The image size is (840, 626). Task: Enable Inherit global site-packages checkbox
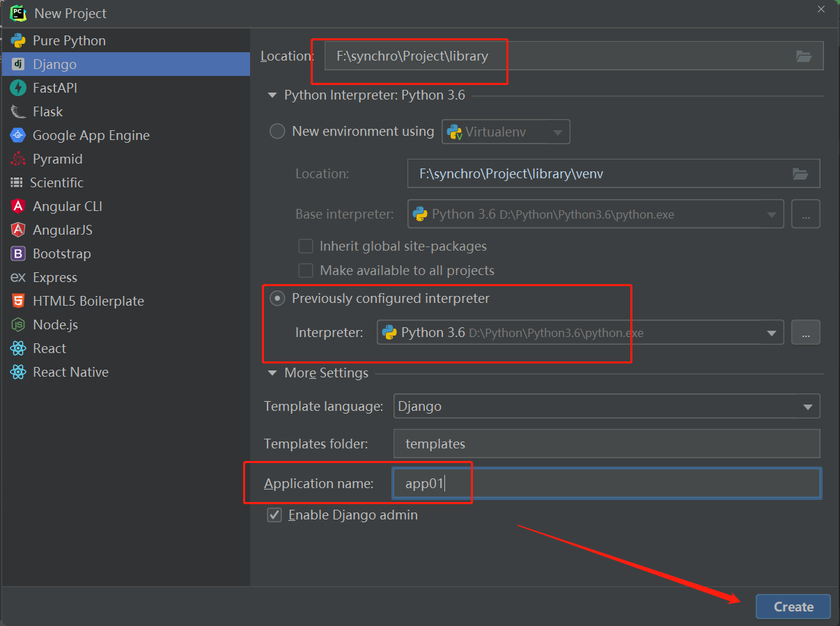coord(305,247)
